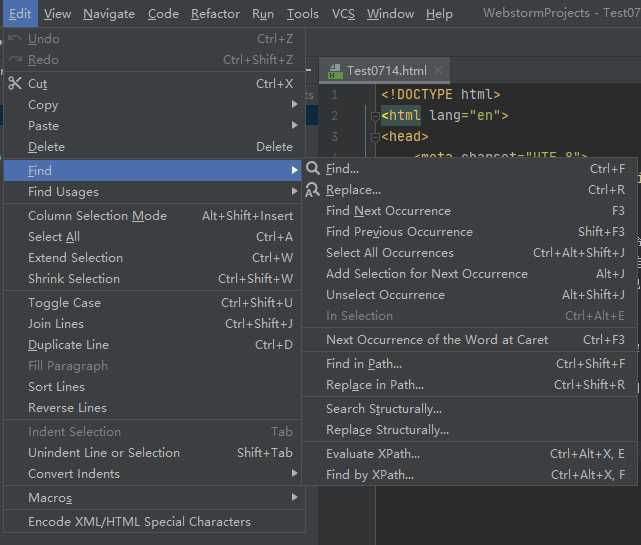Choose Join Lines
The height and width of the screenshot is (545, 641).
pyautogui.click(x=152, y=323)
